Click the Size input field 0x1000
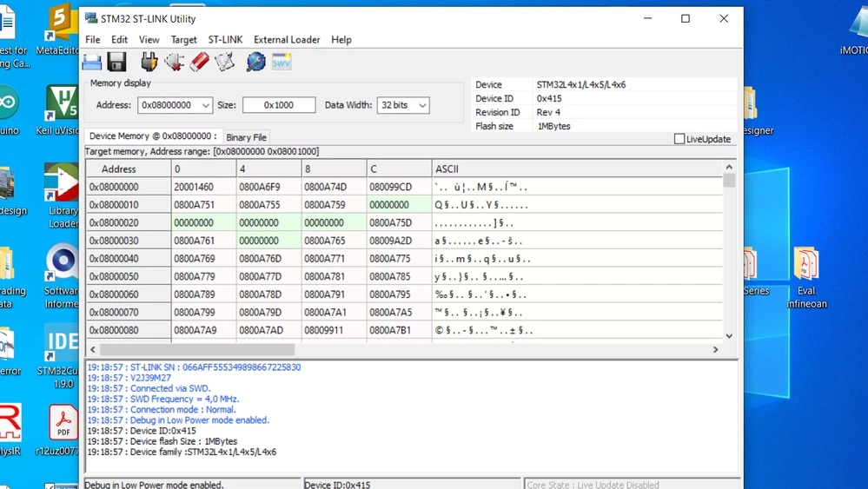 point(279,105)
